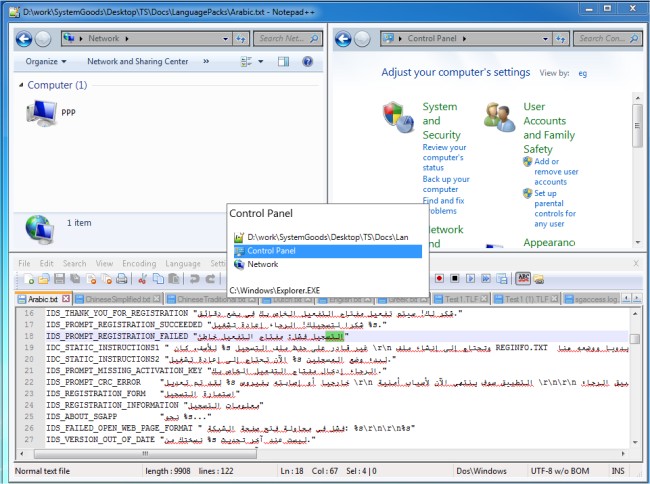Click the ABC spell check icon
The image size is (650, 484).
pos(523,278)
